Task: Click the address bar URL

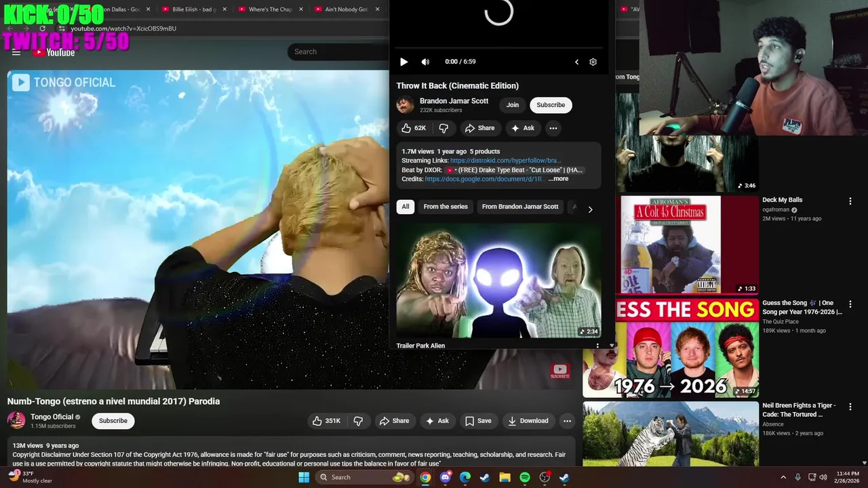Action: pos(123,28)
